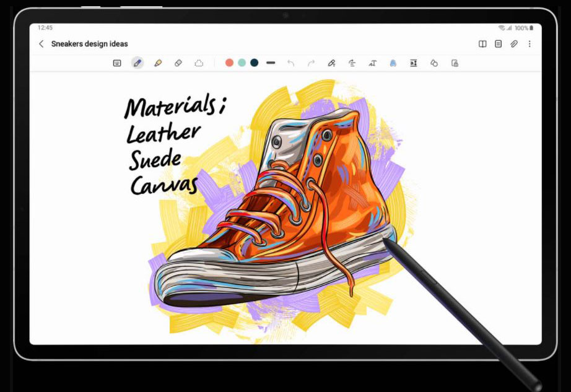Open the attach file paperclip icon

[x=513, y=44]
